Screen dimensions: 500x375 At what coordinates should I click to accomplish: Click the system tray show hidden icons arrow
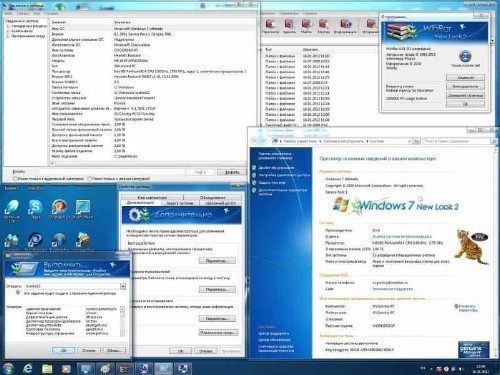pos(432,369)
